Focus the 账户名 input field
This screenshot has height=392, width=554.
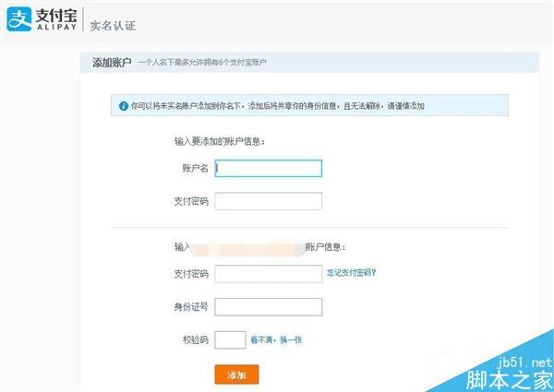coord(269,168)
